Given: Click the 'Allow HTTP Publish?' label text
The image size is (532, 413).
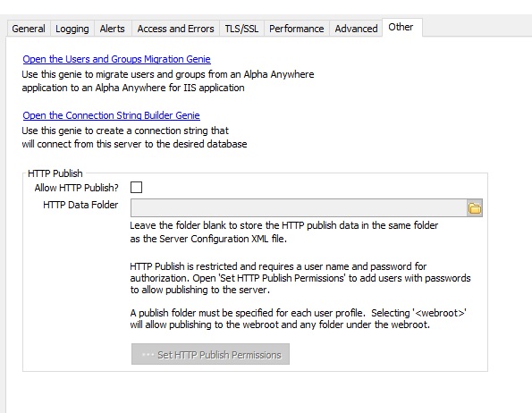Looking at the screenshot, I should [77, 188].
